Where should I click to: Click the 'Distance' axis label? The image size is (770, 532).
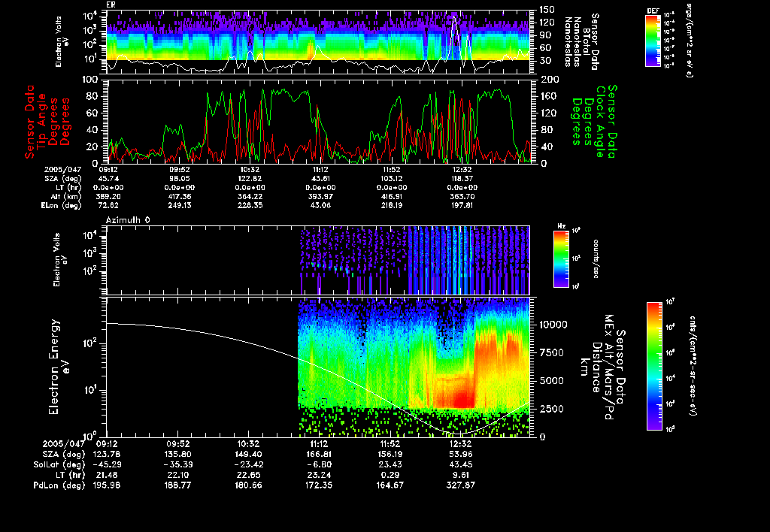(596, 367)
